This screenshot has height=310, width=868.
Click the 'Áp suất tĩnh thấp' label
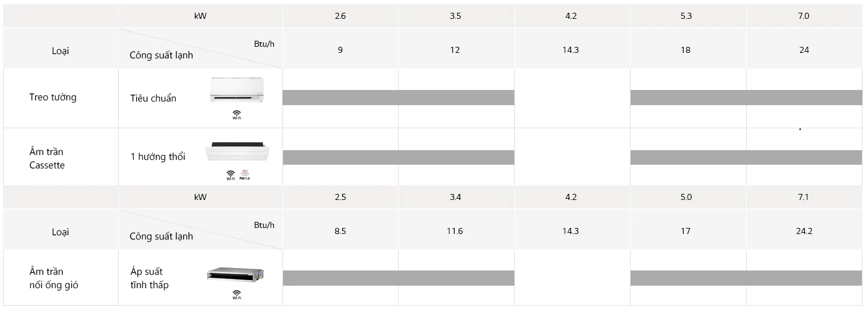pos(149,278)
